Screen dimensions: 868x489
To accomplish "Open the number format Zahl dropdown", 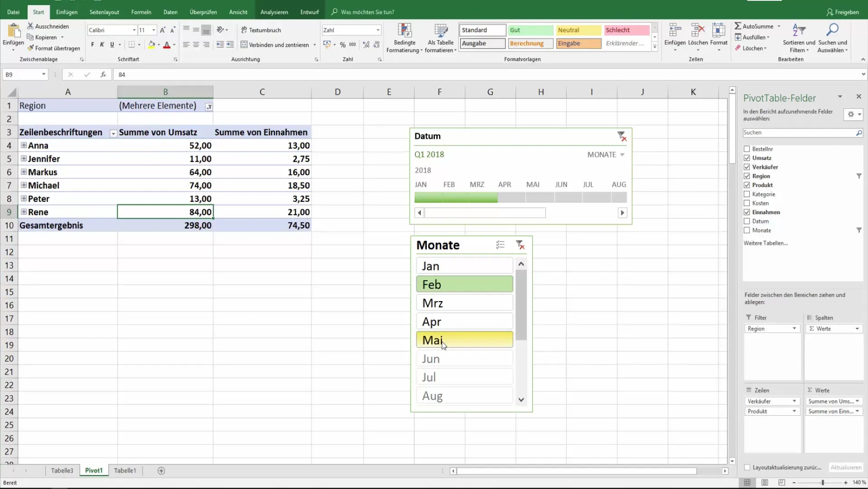I will pos(378,30).
